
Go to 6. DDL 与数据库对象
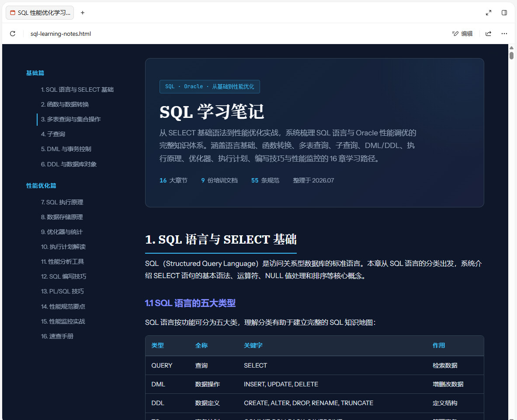coord(69,164)
